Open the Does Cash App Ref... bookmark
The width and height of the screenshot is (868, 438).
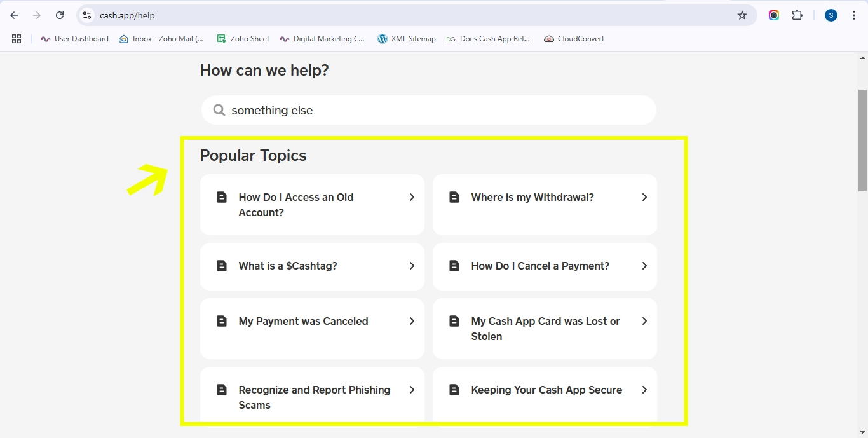pyautogui.click(x=488, y=39)
